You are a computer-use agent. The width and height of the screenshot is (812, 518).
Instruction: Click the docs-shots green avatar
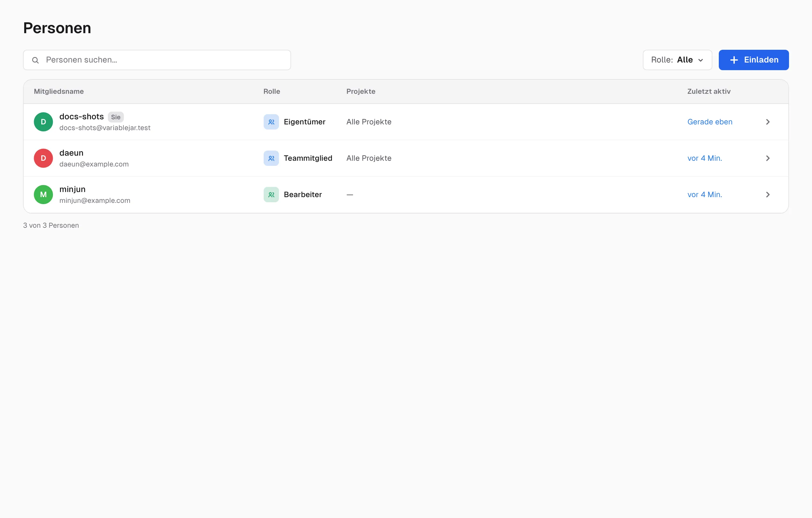pyautogui.click(x=43, y=122)
